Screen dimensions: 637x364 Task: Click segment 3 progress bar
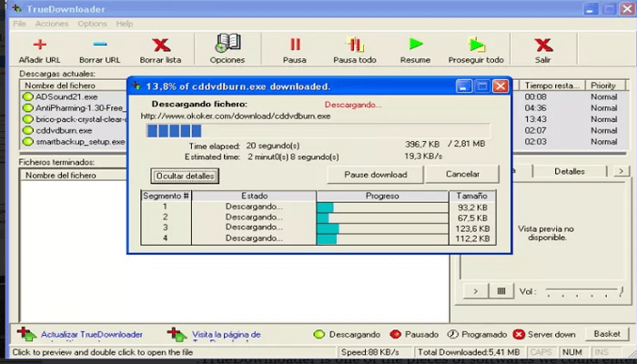click(382, 227)
